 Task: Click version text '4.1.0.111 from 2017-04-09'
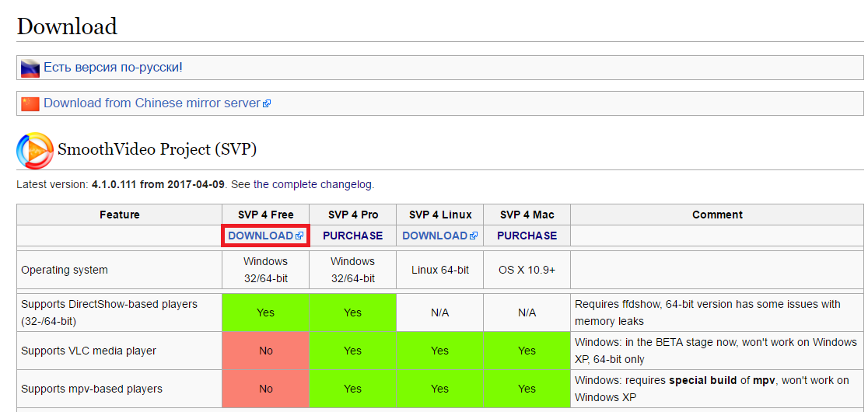click(x=159, y=185)
